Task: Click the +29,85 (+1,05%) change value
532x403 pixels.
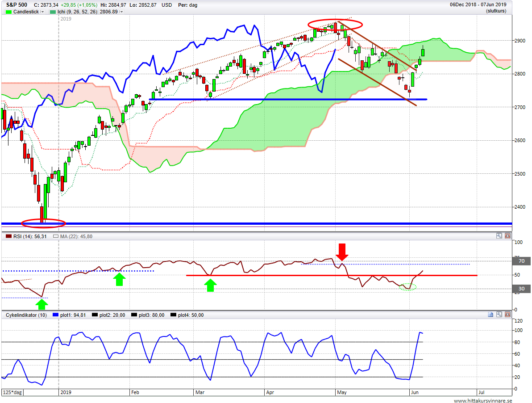Action: (x=79, y=5)
